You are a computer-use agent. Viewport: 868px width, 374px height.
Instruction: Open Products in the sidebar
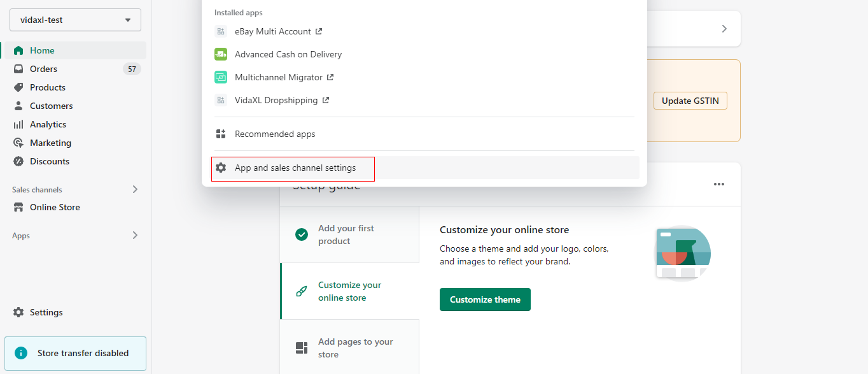[x=75, y=87]
